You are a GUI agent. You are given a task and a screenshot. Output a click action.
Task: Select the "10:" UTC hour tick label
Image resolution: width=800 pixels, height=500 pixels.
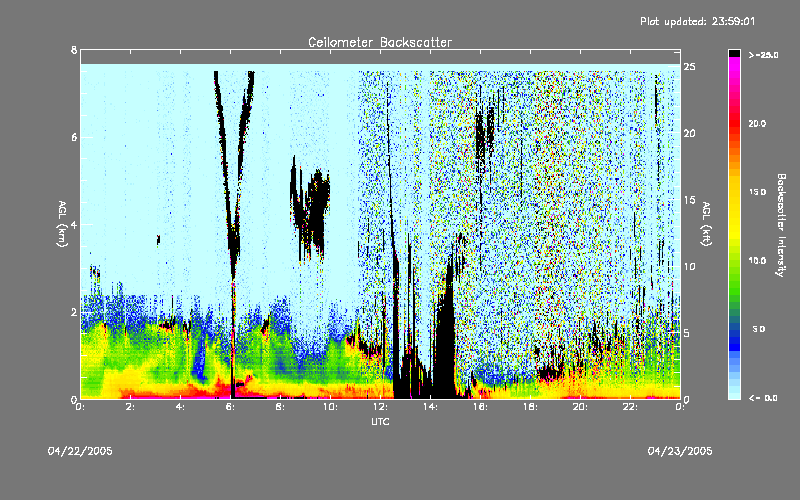point(330,407)
